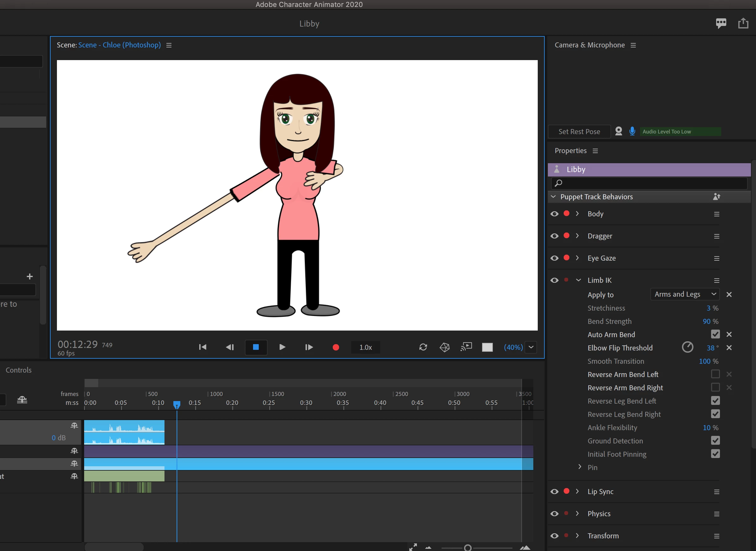The width and height of the screenshot is (756, 551).
Task: Toggle the microphone input icon
Action: coord(632,131)
